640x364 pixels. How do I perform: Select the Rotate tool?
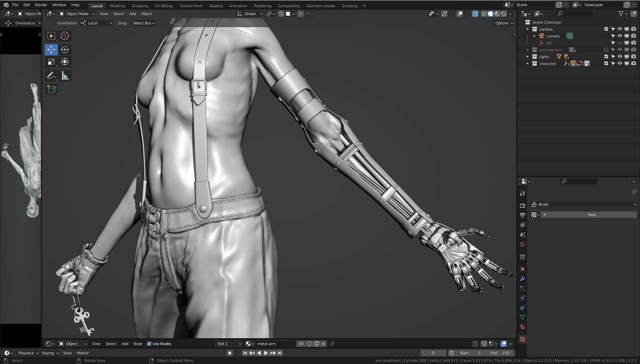pos(64,50)
